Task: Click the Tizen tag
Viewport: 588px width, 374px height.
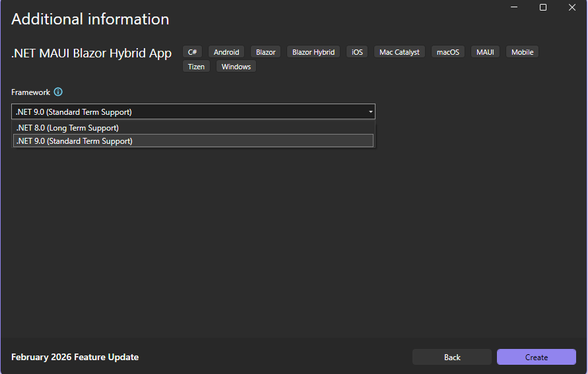Action: click(196, 67)
